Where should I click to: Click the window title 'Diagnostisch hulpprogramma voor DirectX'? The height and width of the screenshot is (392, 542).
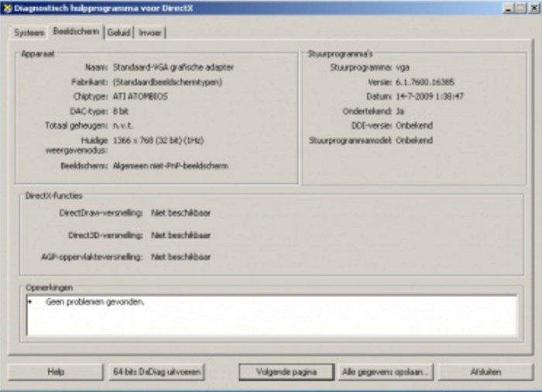click(103, 9)
